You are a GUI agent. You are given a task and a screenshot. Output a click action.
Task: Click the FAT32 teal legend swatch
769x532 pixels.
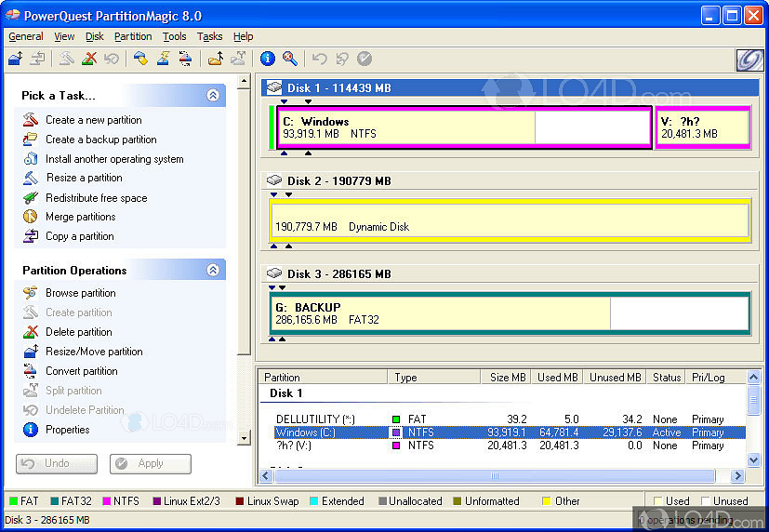(x=55, y=501)
